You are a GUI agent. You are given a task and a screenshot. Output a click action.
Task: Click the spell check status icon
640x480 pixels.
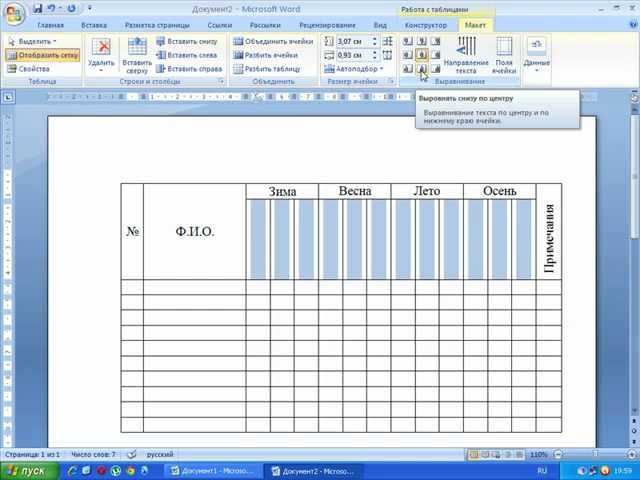[131, 454]
